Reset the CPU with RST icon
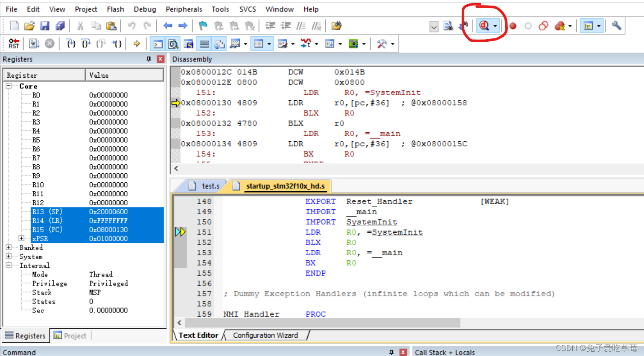 coord(14,44)
